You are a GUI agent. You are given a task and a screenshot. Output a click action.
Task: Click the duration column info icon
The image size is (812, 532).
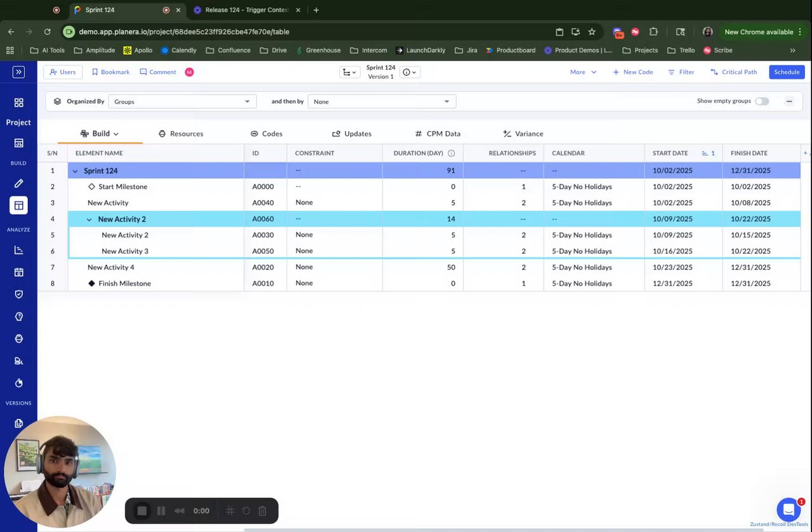coord(452,153)
